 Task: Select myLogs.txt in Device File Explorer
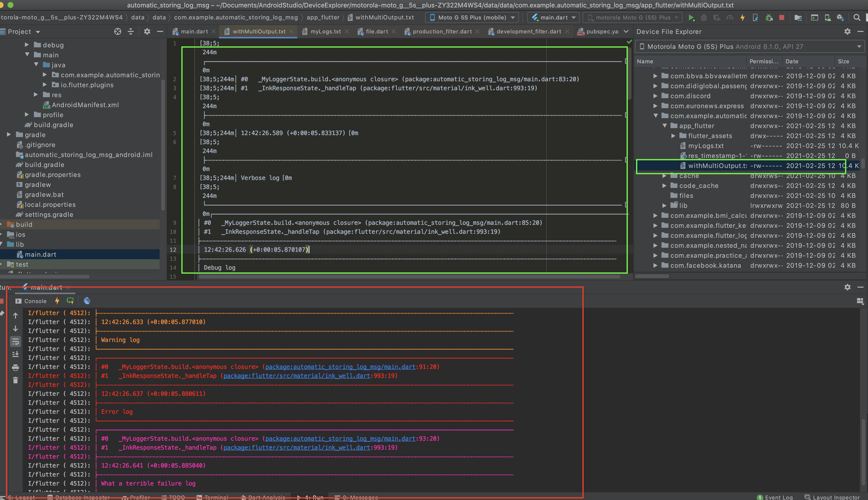tap(705, 146)
